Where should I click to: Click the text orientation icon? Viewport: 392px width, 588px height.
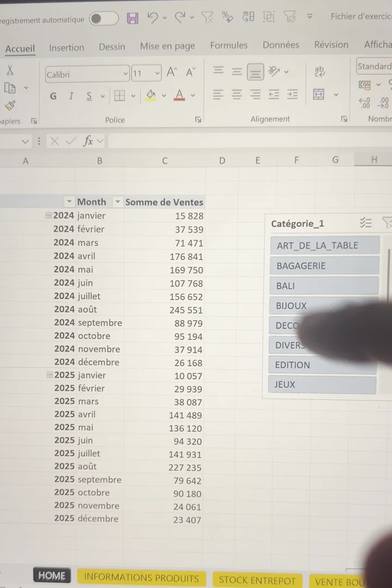coord(274,71)
